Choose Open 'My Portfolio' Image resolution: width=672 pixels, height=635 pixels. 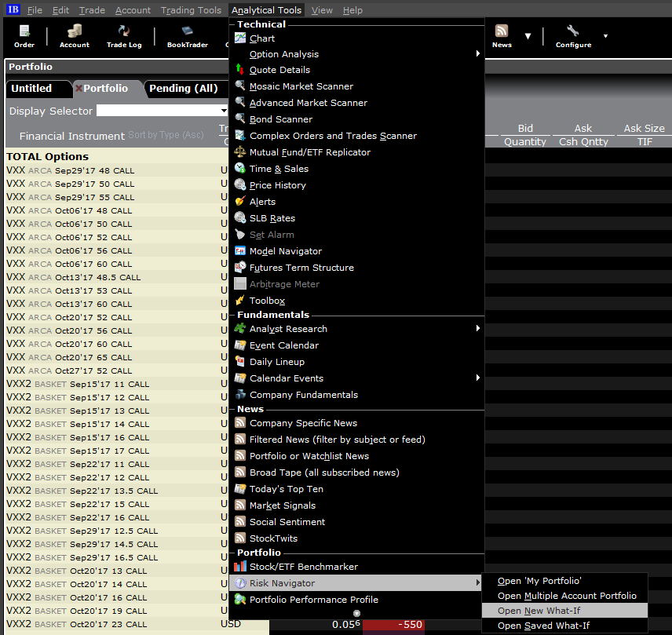(564, 581)
